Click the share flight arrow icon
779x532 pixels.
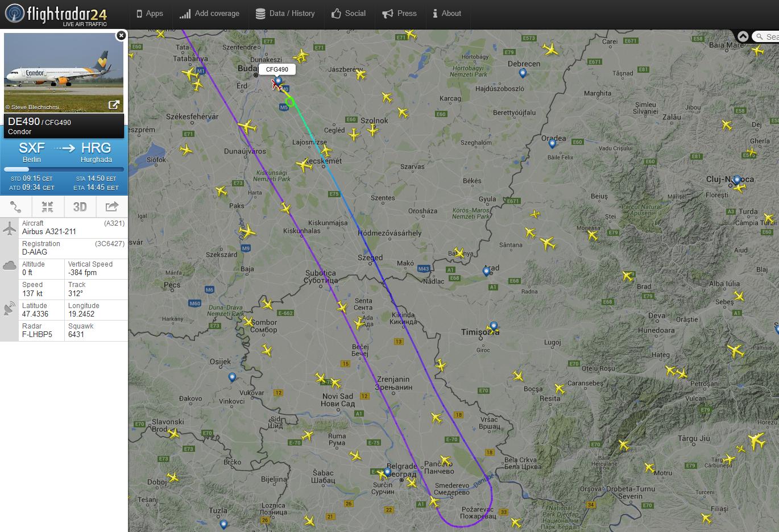112,206
